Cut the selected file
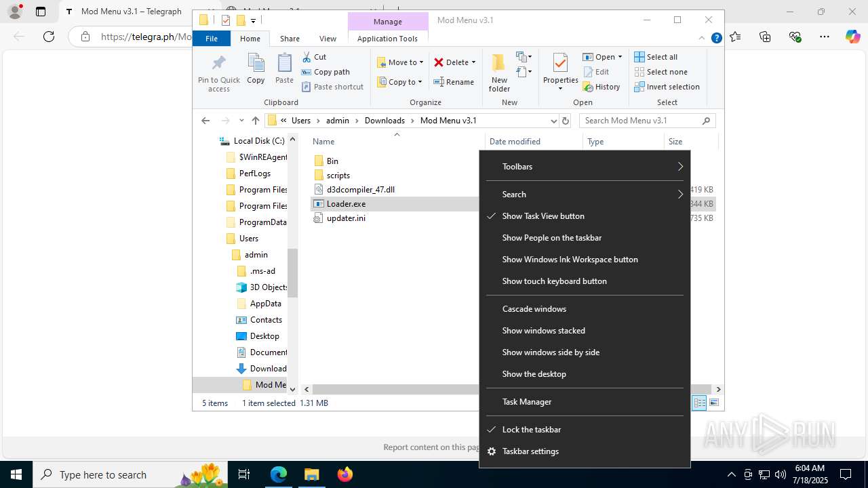Image resolution: width=868 pixels, height=488 pixels. [x=314, y=57]
